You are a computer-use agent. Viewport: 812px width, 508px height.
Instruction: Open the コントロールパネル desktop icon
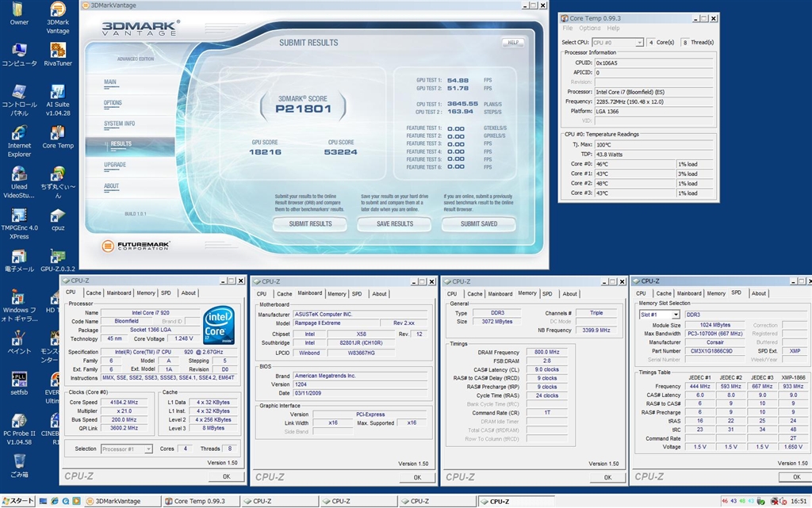pos(19,101)
